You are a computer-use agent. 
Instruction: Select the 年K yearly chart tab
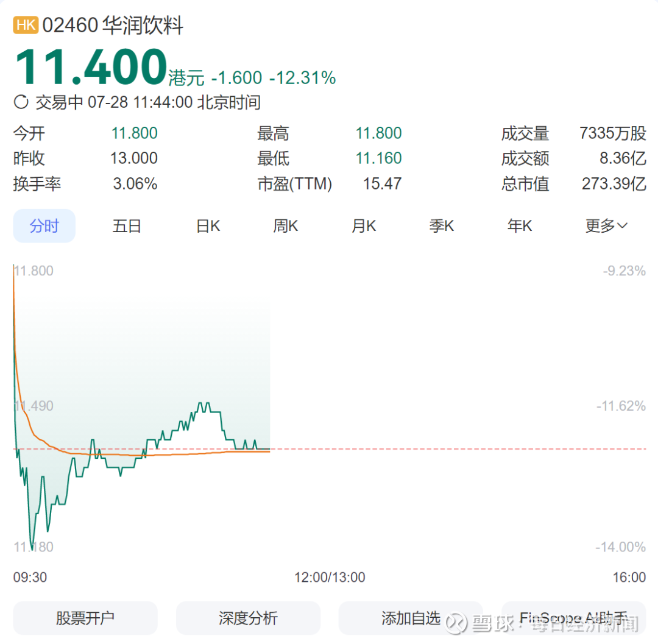click(520, 226)
